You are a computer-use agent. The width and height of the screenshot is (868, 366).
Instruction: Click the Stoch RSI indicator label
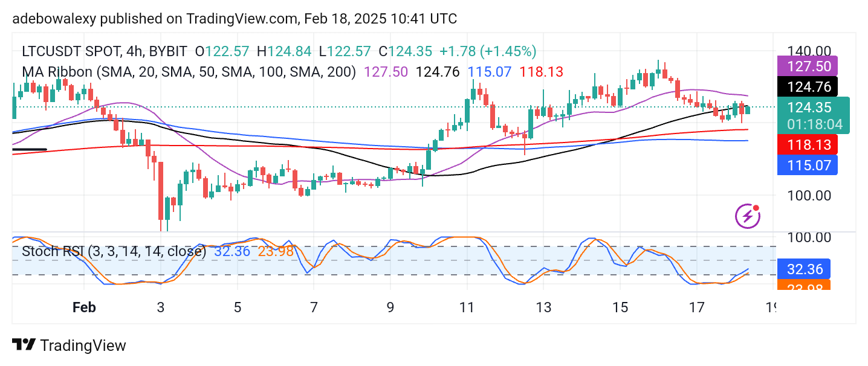click(x=114, y=251)
